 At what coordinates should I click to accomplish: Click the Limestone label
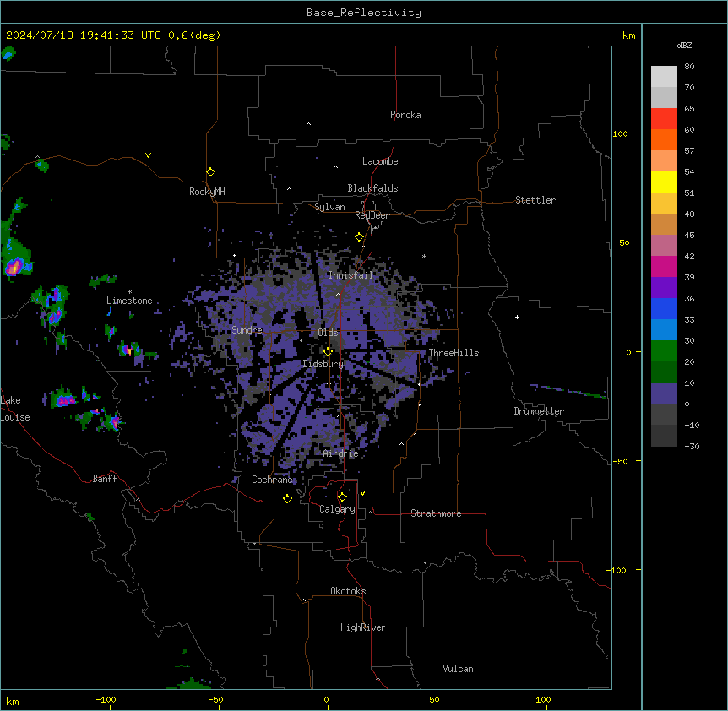point(129,301)
